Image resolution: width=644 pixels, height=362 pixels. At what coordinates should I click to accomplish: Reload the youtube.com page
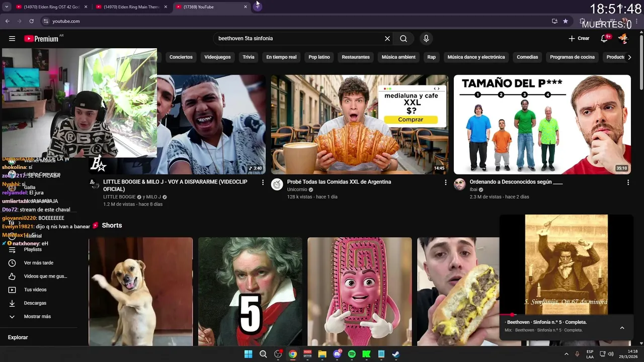[31, 21]
